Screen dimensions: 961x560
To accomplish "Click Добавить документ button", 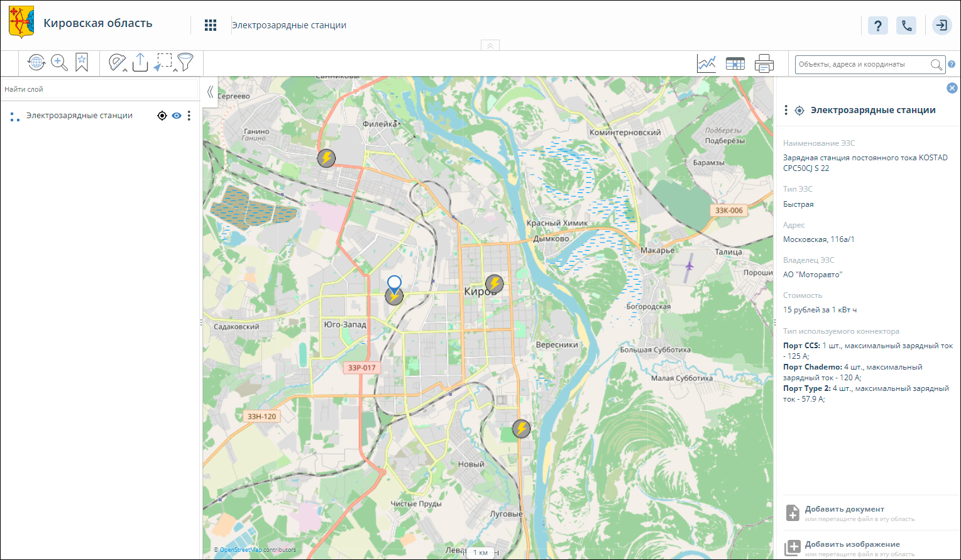I will [844, 510].
